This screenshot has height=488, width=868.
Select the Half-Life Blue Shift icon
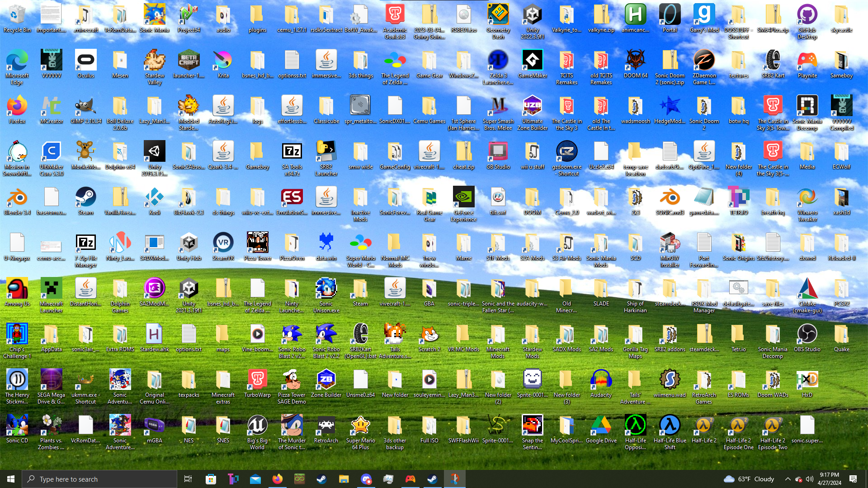pyautogui.click(x=670, y=432)
